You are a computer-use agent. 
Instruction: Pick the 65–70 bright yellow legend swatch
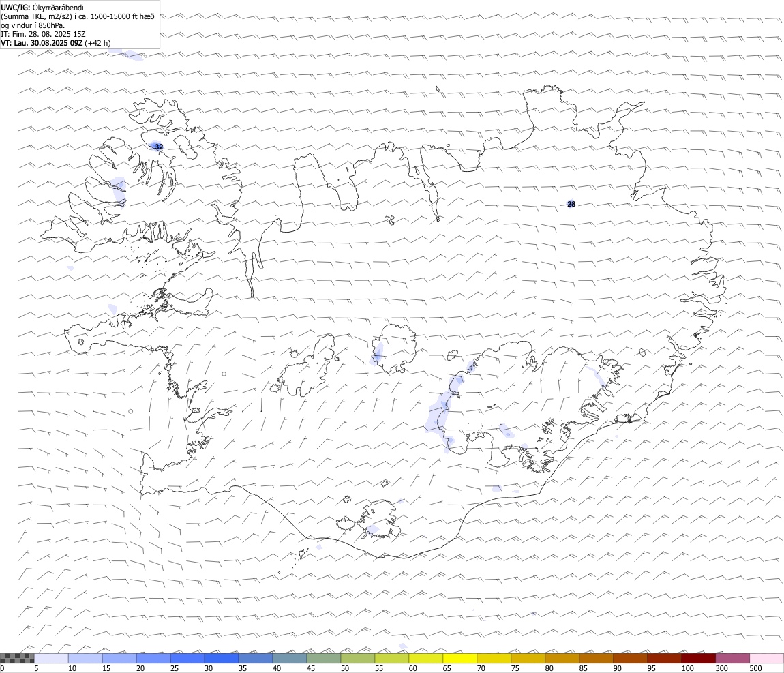pyautogui.click(x=460, y=658)
